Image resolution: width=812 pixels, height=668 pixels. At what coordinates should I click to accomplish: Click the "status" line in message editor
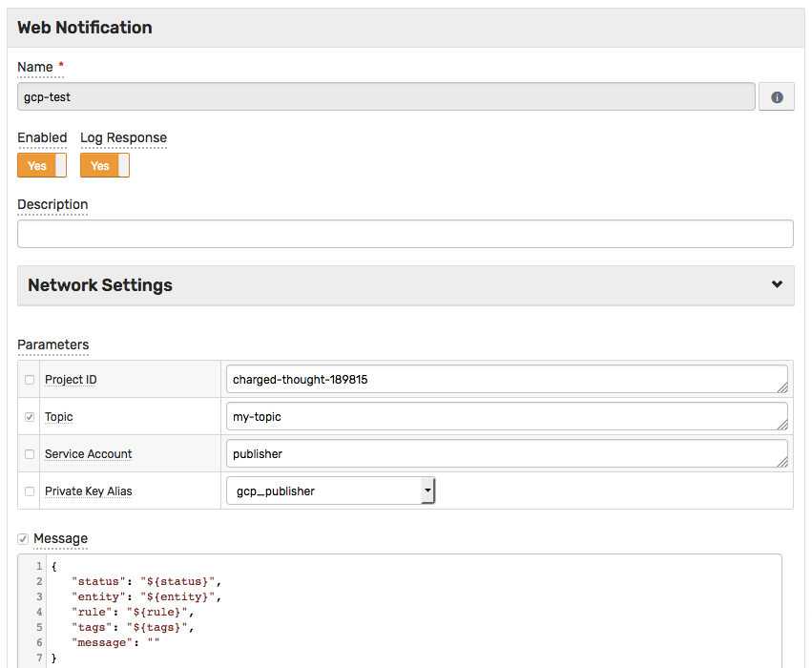coord(147,581)
